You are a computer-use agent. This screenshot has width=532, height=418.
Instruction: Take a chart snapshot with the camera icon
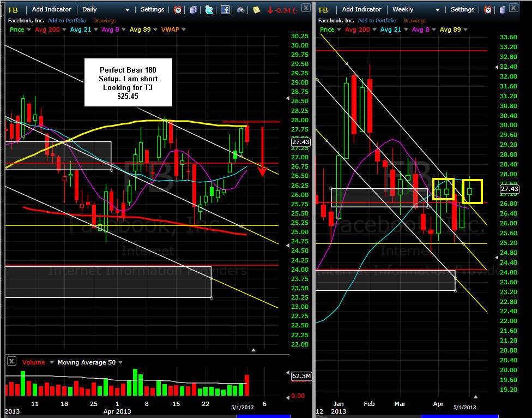(x=240, y=10)
